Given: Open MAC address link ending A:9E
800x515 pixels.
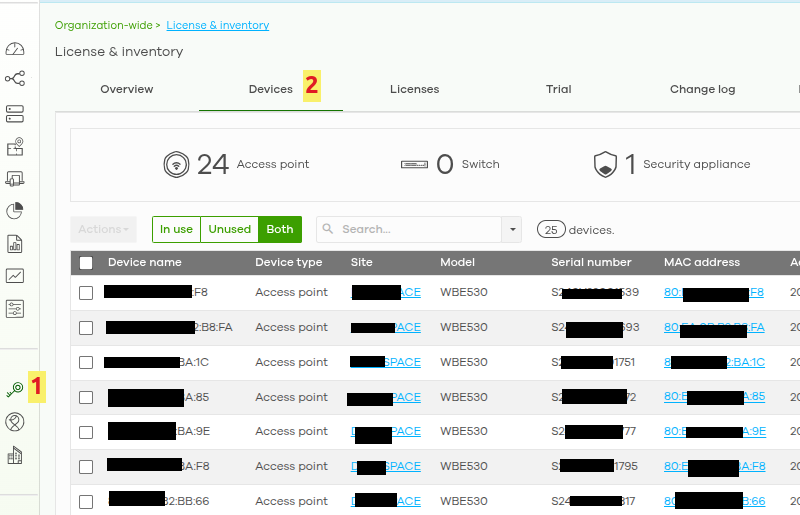Looking at the screenshot, I should tap(715, 431).
